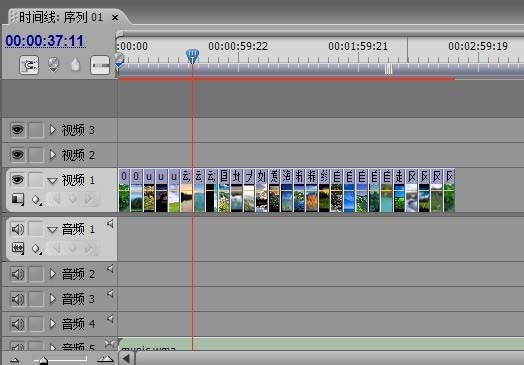Go to previous keyframe on 音频 1
This screenshot has width=524, height=365.
[x=56, y=248]
